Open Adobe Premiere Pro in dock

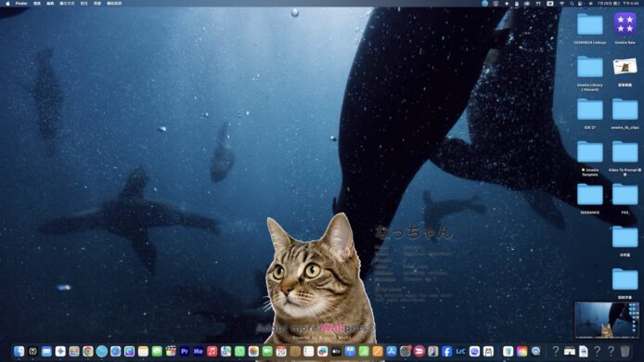click(x=185, y=351)
